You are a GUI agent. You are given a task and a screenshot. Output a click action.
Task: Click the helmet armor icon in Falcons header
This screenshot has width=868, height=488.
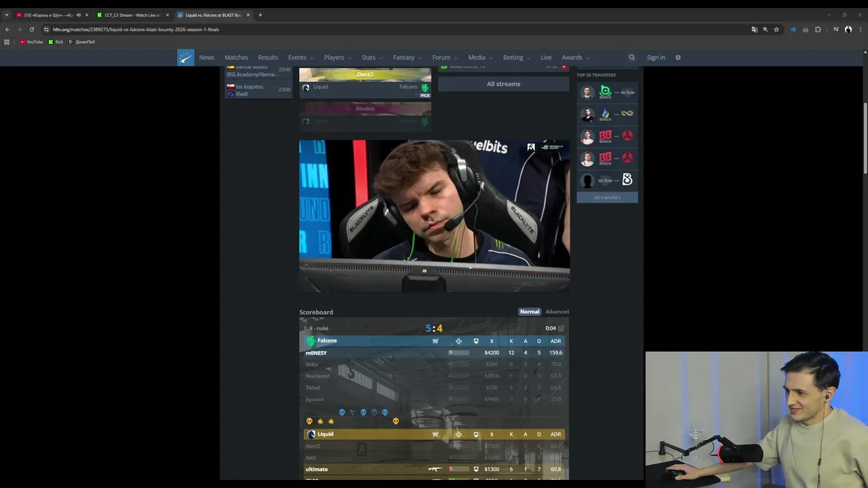(476, 341)
